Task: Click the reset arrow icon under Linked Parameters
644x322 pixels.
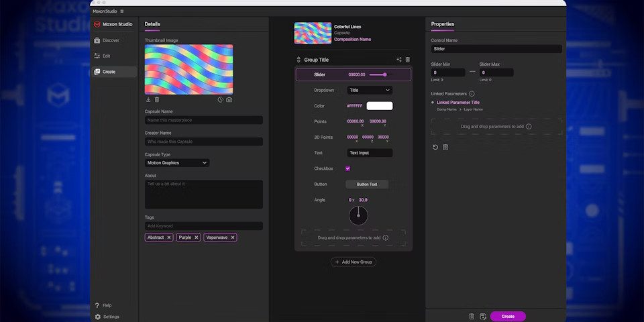Action: pos(435,147)
